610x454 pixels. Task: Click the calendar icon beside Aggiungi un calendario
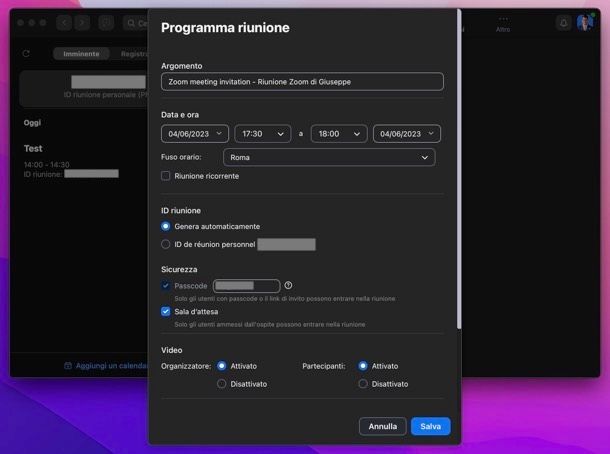pyautogui.click(x=68, y=365)
